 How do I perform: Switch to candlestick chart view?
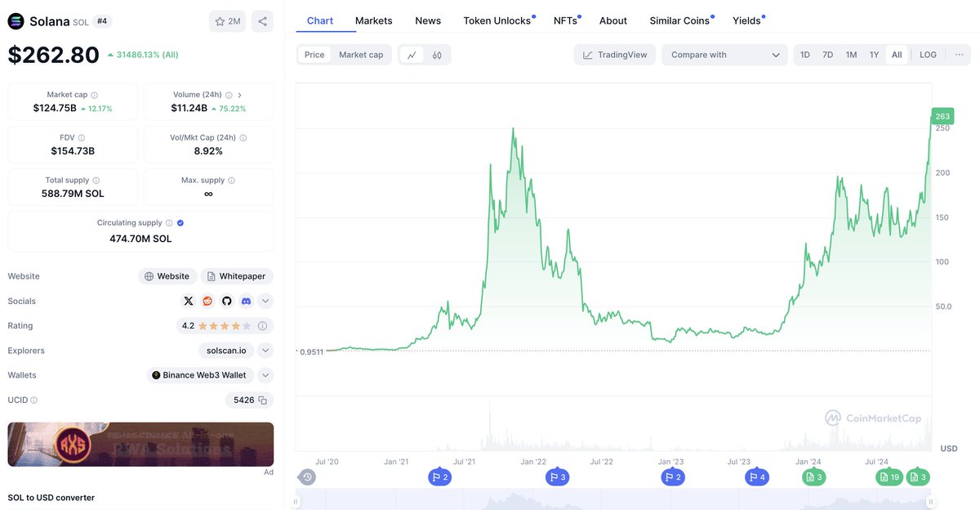[x=437, y=55]
